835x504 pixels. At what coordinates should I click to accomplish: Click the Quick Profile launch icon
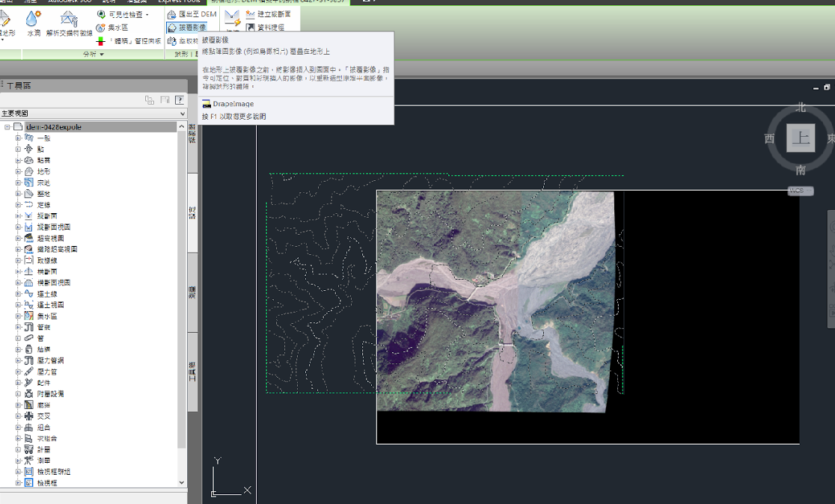point(232,19)
